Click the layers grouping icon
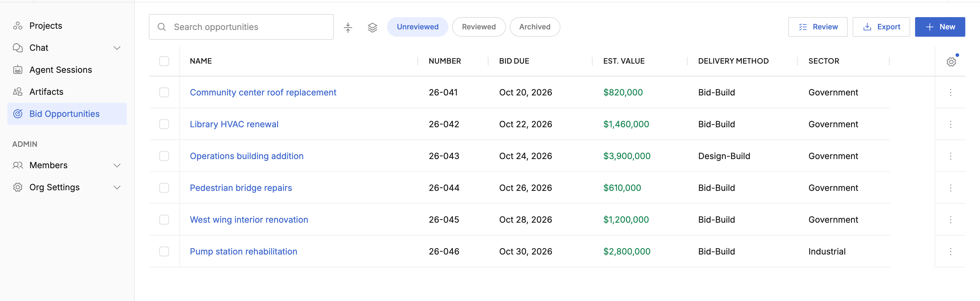980x301 pixels. 372,27
